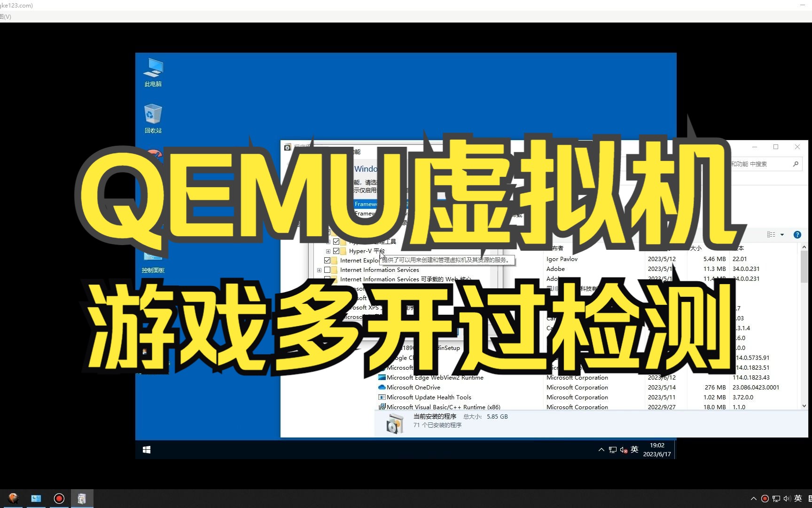Open the 回收站 recycle bin icon
This screenshot has width=812, height=508.
pyautogui.click(x=153, y=119)
